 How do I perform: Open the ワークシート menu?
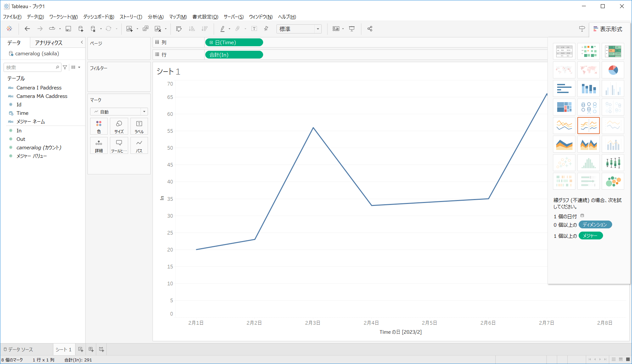pyautogui.click(x=63, y=17)
